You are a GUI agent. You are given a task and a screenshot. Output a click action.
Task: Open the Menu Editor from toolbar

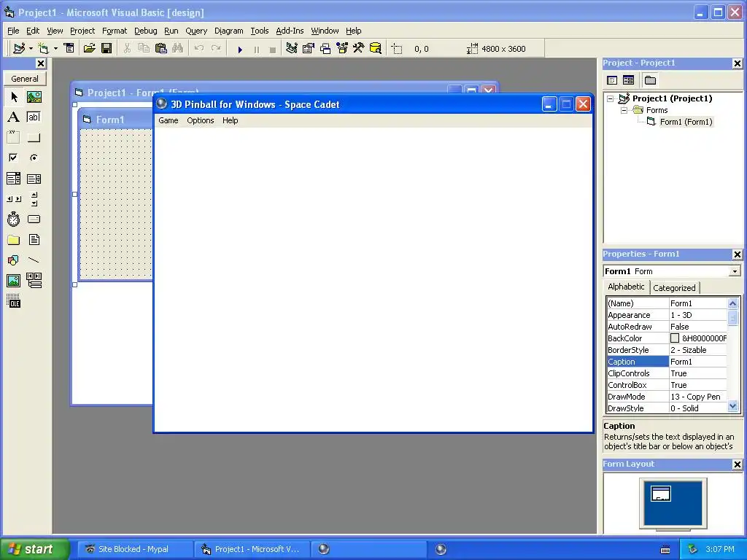click(69, 48)
